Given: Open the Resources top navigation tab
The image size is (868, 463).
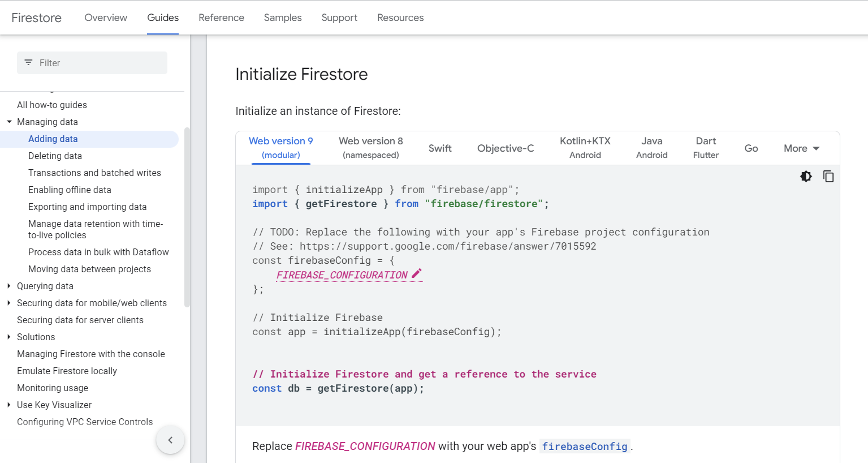Looking at the screenshot, I should coord(400,18).
